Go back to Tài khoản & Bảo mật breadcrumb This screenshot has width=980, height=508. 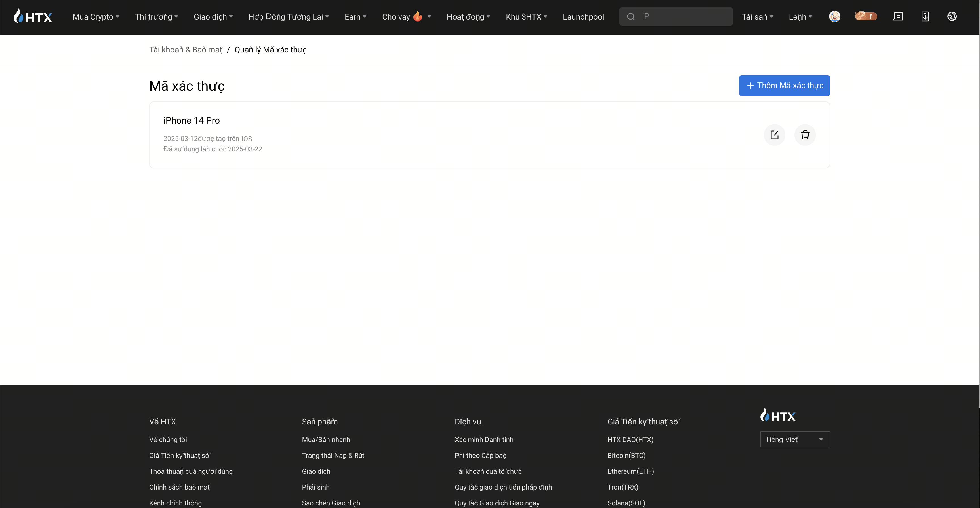(x=186, y=50)
